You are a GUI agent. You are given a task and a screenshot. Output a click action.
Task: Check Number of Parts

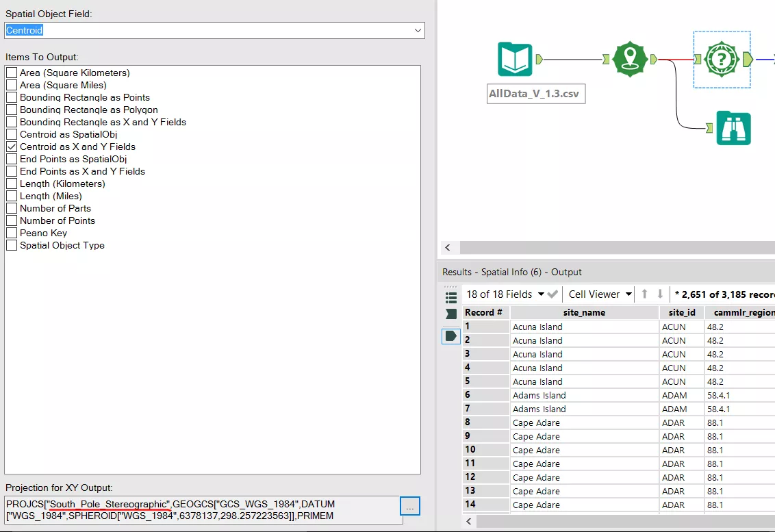[12, 209]
